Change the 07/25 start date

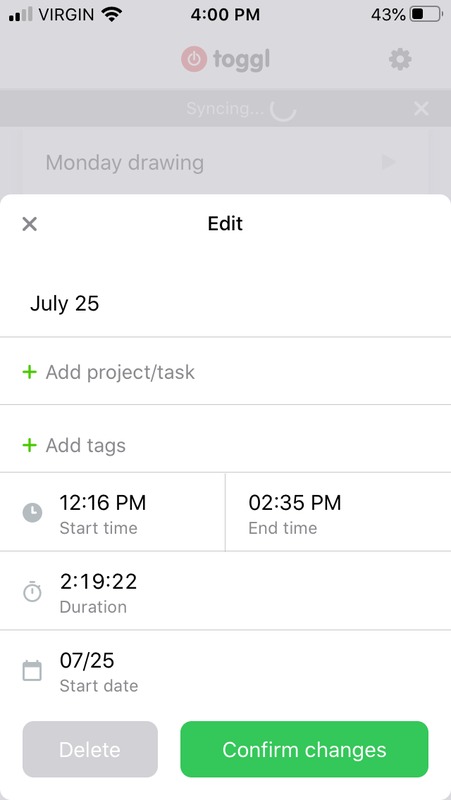(226, 670)
